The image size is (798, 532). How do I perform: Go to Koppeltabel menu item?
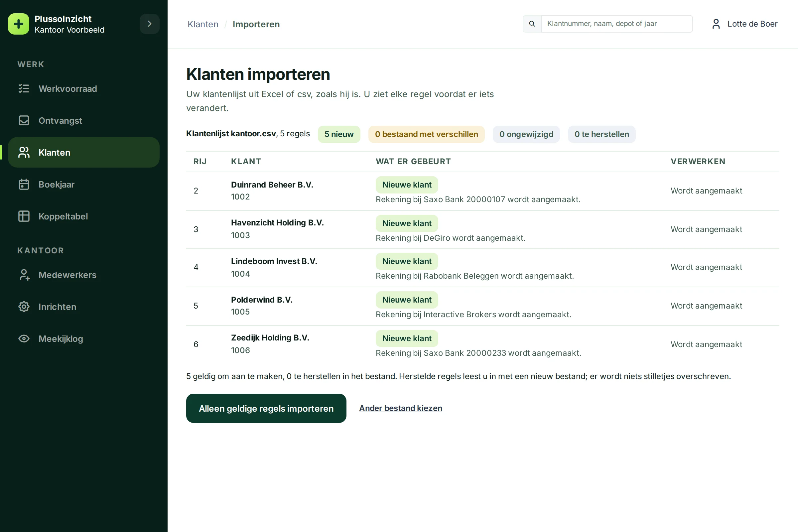pyautogui.click(x=84, y=216)
